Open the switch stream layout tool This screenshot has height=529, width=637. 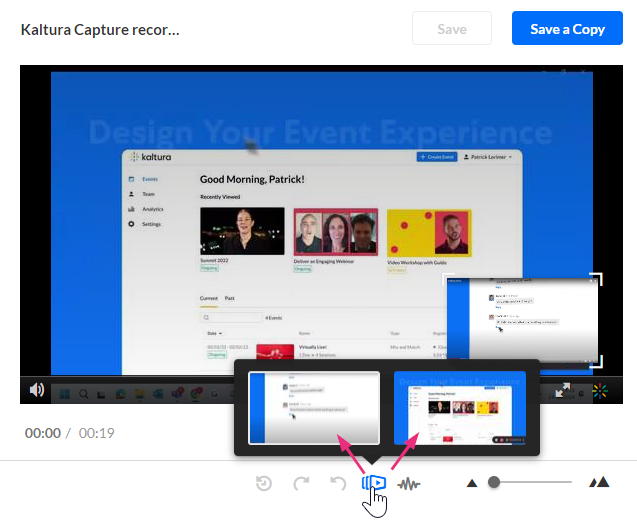[x=374, y=483]
